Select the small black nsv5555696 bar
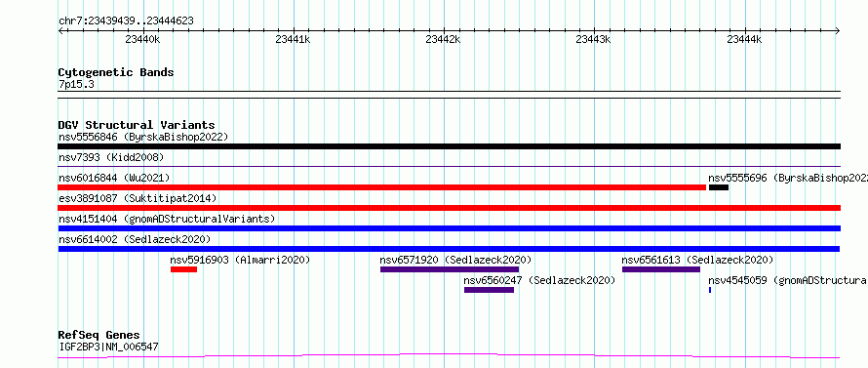Image resolution: width=868 pixels, height=368 pixels. [719, 187]
